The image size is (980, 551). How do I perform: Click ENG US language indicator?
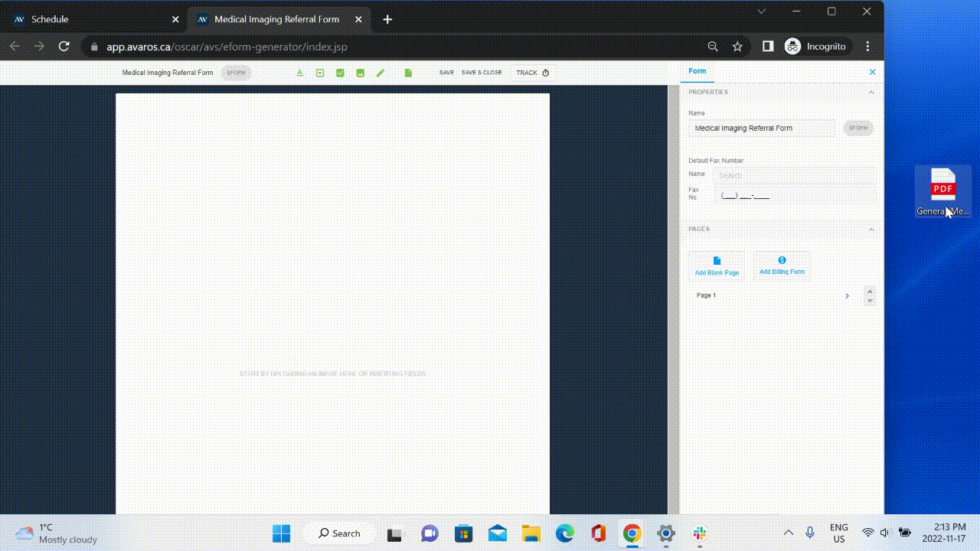tap(839, 533)
